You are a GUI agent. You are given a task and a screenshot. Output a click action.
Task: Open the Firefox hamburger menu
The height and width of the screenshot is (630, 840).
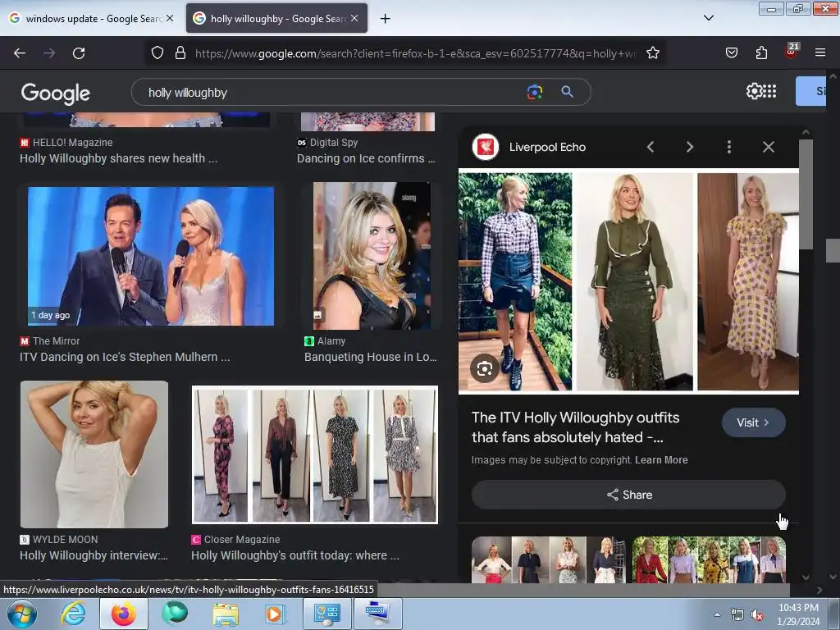(820, 52)
